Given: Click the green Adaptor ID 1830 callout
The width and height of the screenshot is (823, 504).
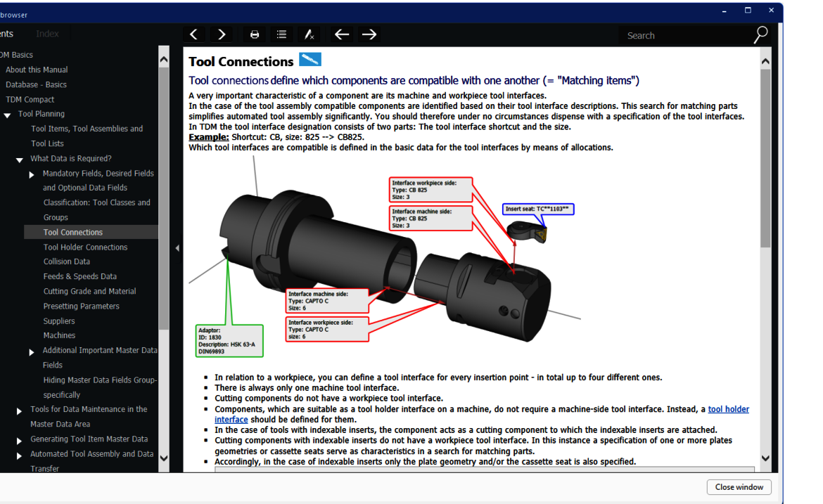Looking at the screenshot, I should point(229,341).
